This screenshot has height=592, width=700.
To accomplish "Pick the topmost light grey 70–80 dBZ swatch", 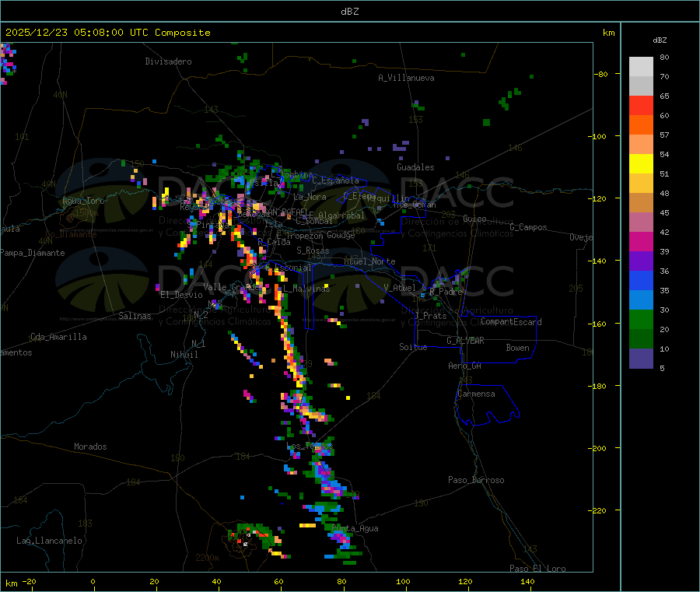I will click(641, 67).
